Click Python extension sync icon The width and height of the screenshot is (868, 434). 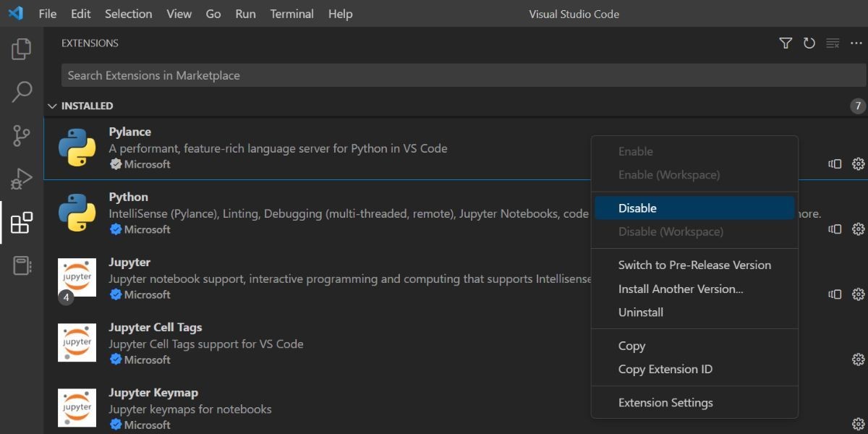point(835,229)
